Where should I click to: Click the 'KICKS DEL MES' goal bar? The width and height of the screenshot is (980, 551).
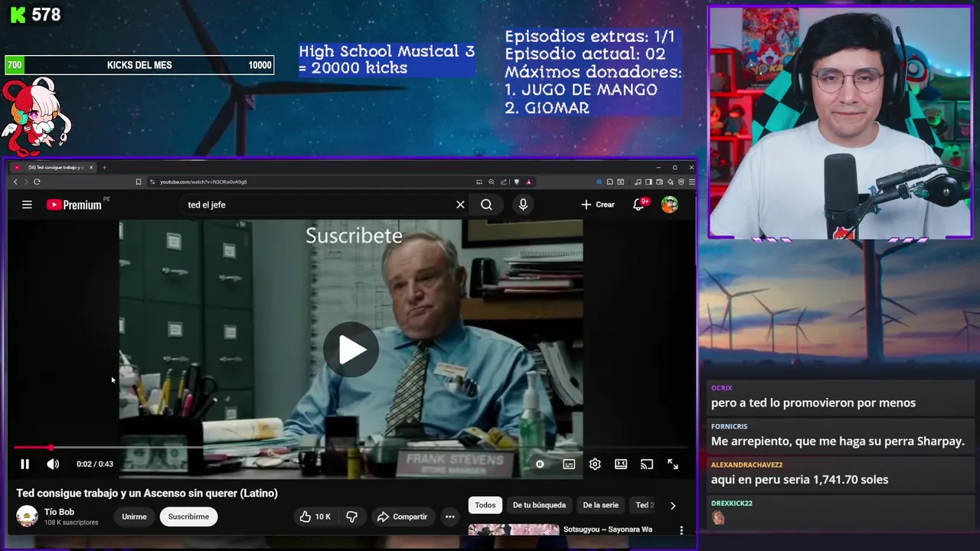tap(139, 65)
